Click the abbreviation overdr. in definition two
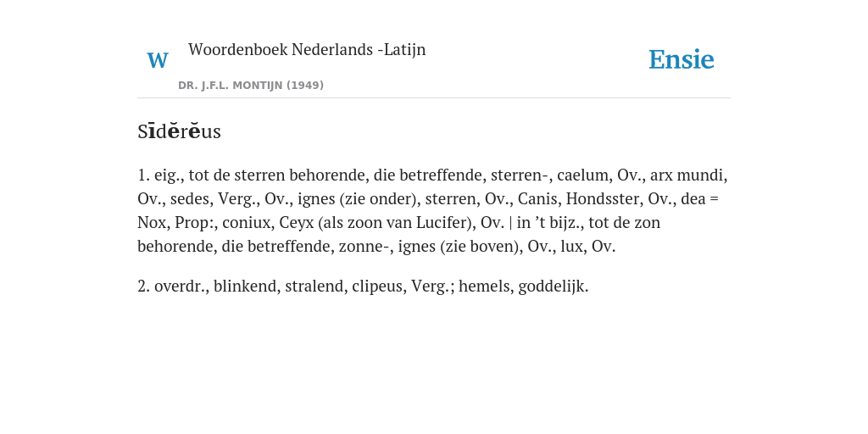The width and height of the screenshot is (868, 434). 180,287
